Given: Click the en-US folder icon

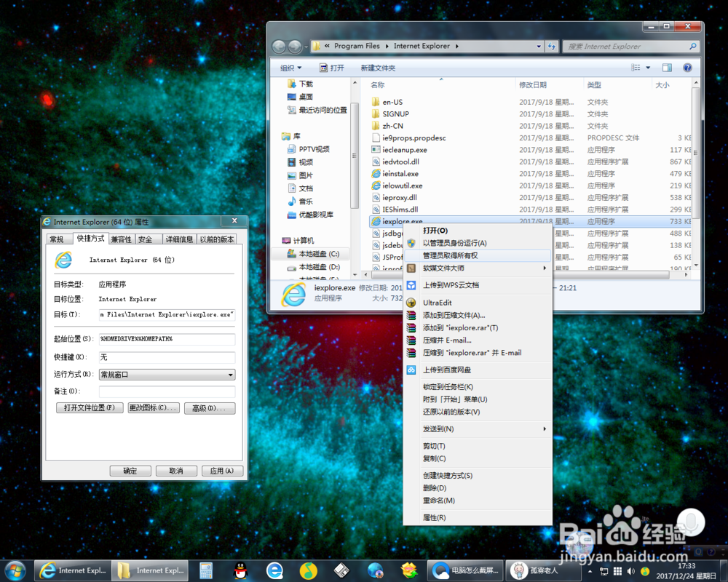Looking at the screenshot, I should pos(376,102).
